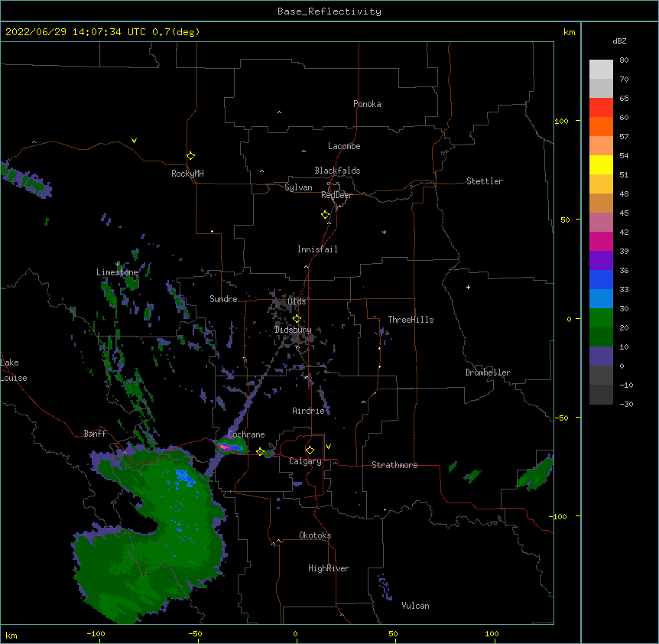Click the Vulcan label
The height and width of the screenshot is (644, 659).
pyautogui.click(x=415, y=606)
